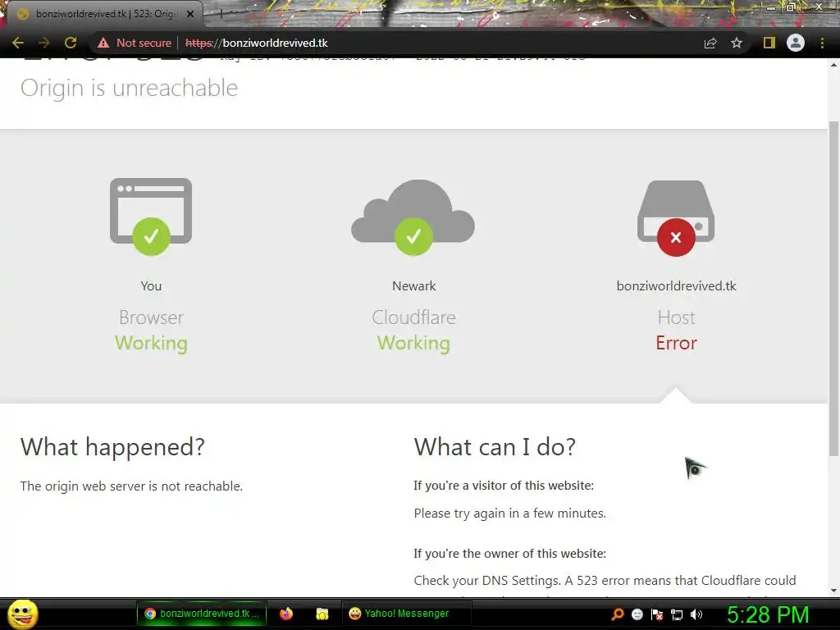Click the 'You' label under browser icon
This screenshot has height=630, width=840.
151,286
